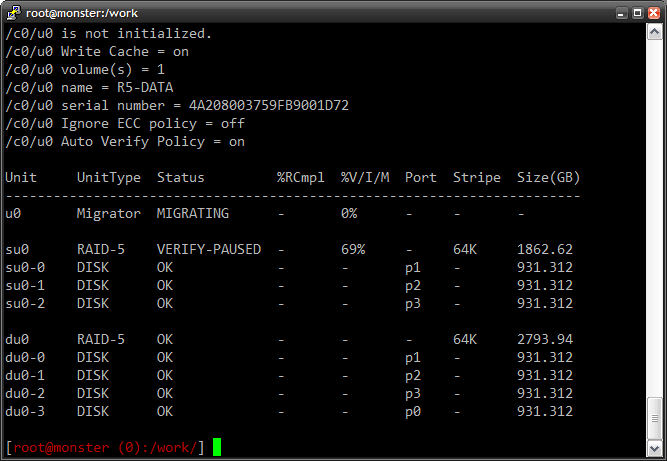The width and height of the screenshot is (667, 461).
Task: Click RAID-5 unit type in su0 row
Action: coord(101,250)
